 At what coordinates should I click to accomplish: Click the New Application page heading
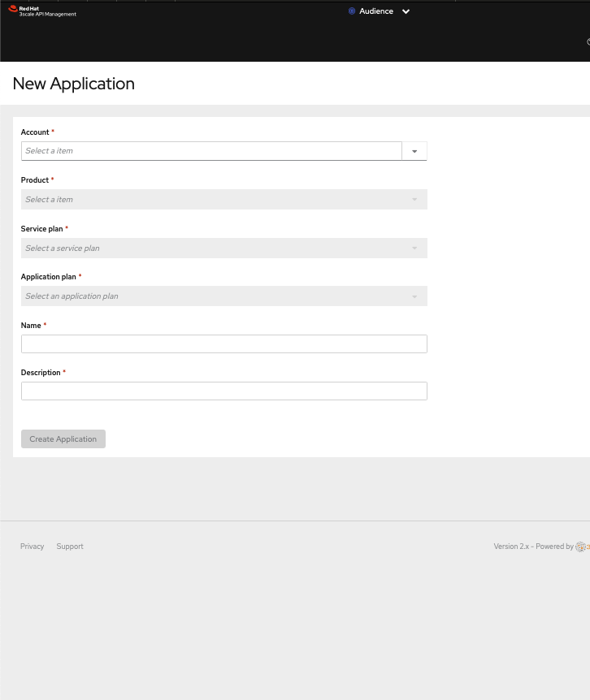[x=74, y=84]
